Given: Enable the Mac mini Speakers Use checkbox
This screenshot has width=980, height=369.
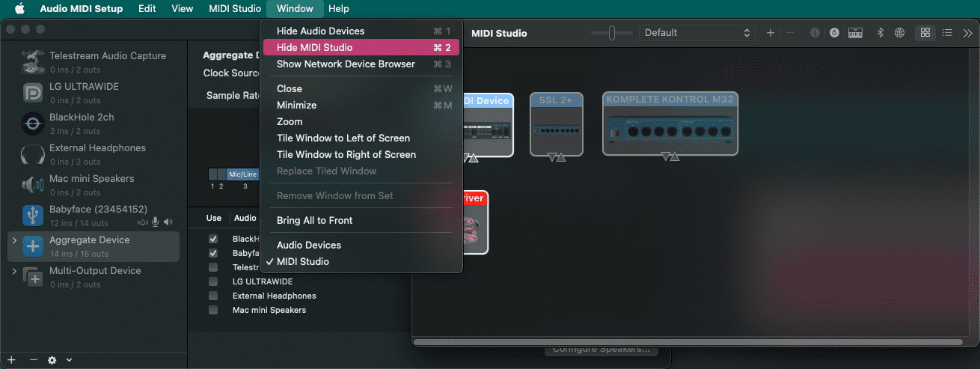Looking at the screenshot, I should pyautogui.click(x=213, y=310).
